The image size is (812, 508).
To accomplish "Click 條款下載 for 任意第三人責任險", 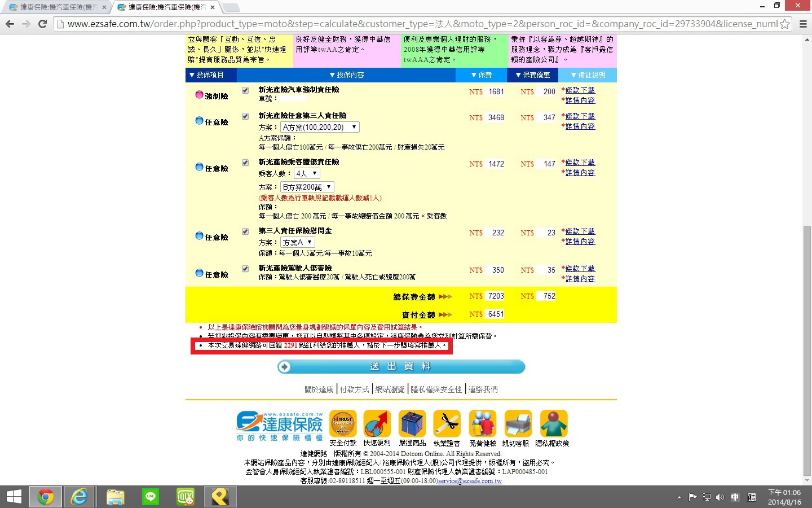I will [580, 116].
